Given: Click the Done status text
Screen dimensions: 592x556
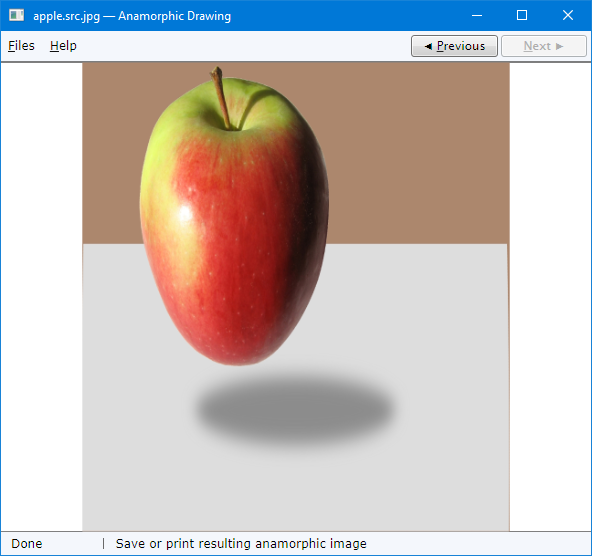Looking at the screenshot, I should 27,544.
